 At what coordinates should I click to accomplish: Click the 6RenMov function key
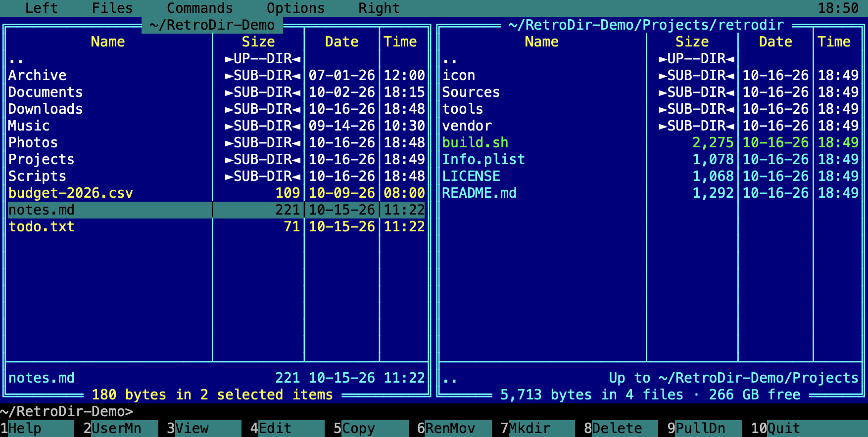(x=455, y=428)
